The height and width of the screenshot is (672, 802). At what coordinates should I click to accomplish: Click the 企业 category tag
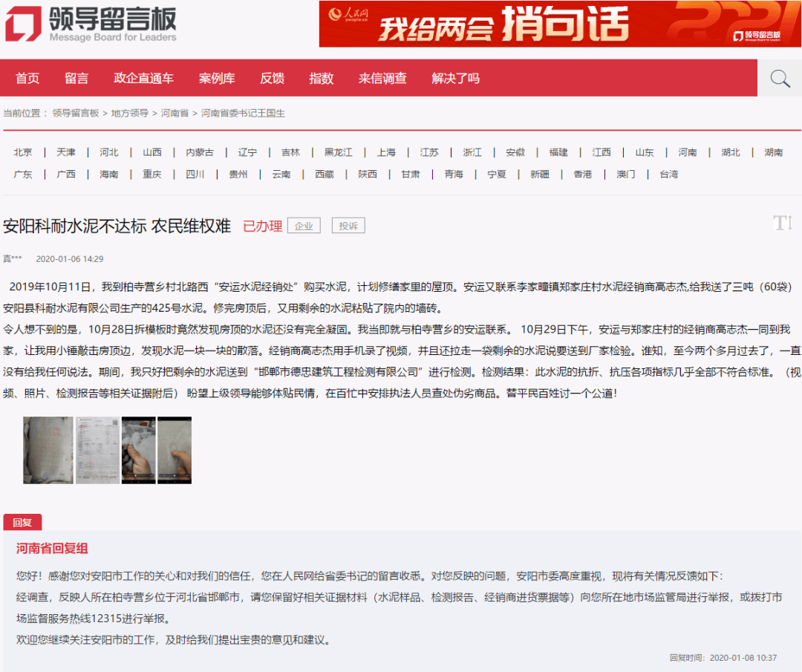point(304,226)
